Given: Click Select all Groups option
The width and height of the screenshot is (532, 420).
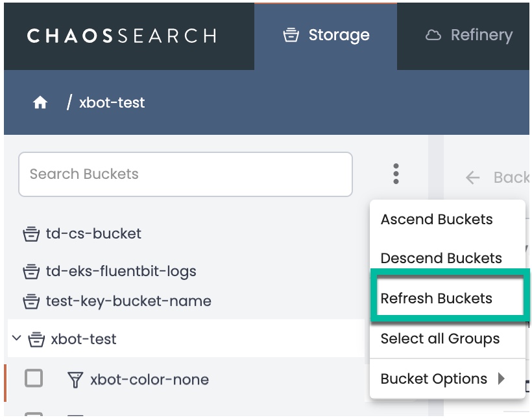Looking at the screenshot, I should pos(440,338).
